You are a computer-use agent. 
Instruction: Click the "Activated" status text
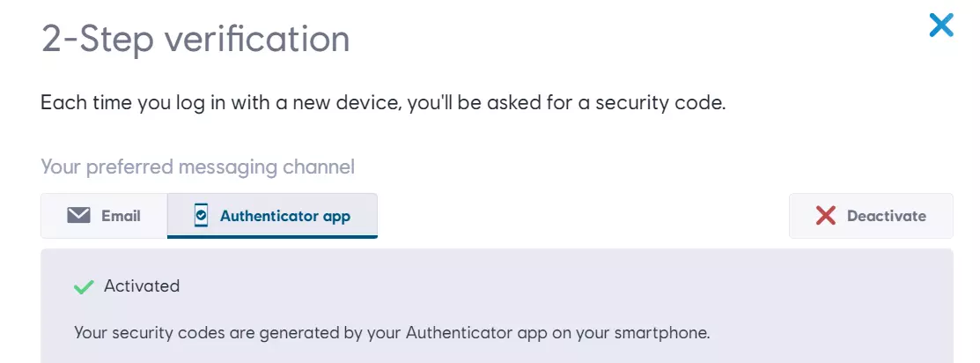[142, 286]
